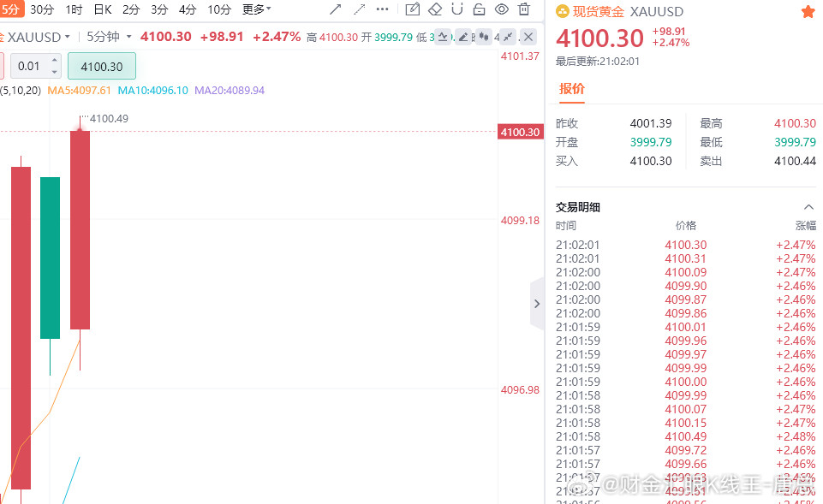Toggle drawings visibility with eye icon

coord(503,9)
